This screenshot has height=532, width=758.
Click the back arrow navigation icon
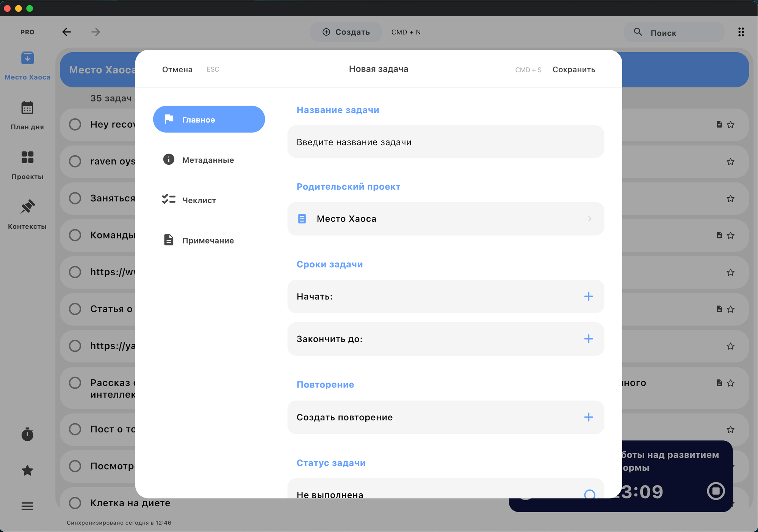(67, 32)
